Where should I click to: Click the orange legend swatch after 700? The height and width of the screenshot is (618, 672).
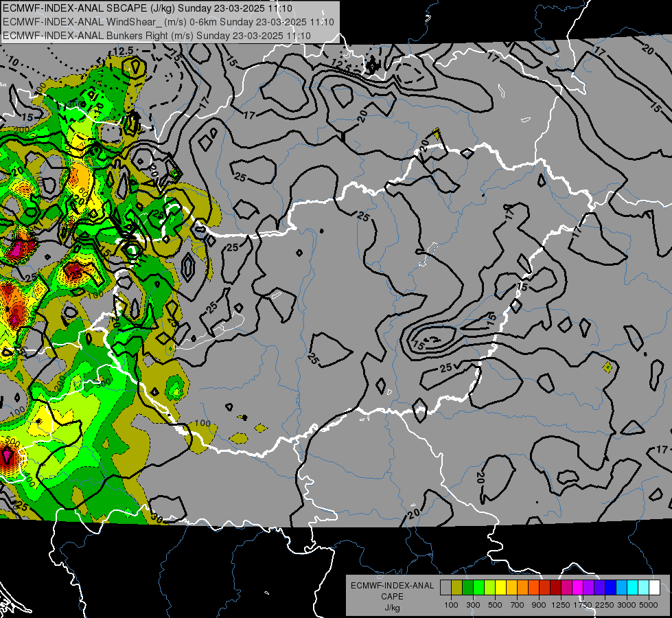[523, 587]
